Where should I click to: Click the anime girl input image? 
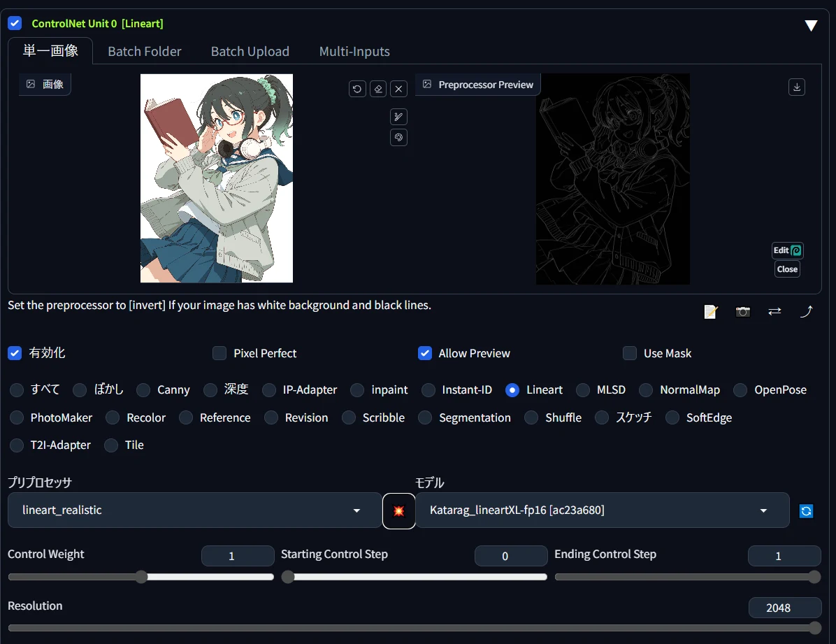(217, 178)
